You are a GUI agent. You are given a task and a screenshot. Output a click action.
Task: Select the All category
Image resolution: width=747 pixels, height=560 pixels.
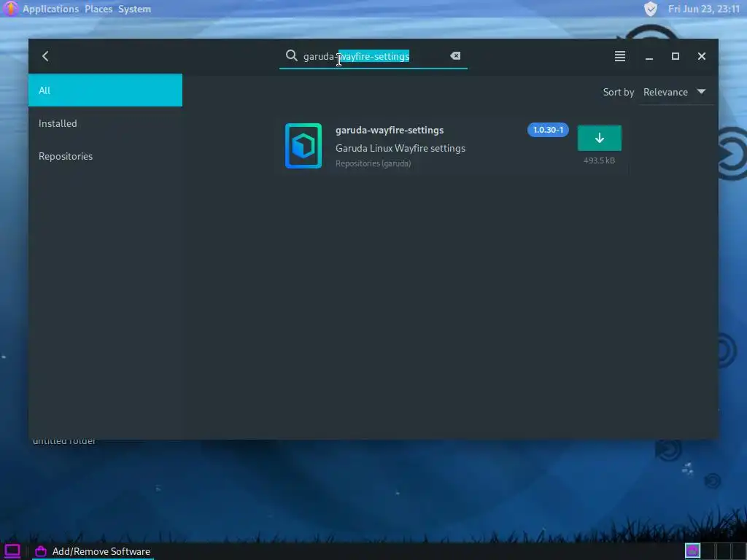pyautogui.click(x=105, y=90)
